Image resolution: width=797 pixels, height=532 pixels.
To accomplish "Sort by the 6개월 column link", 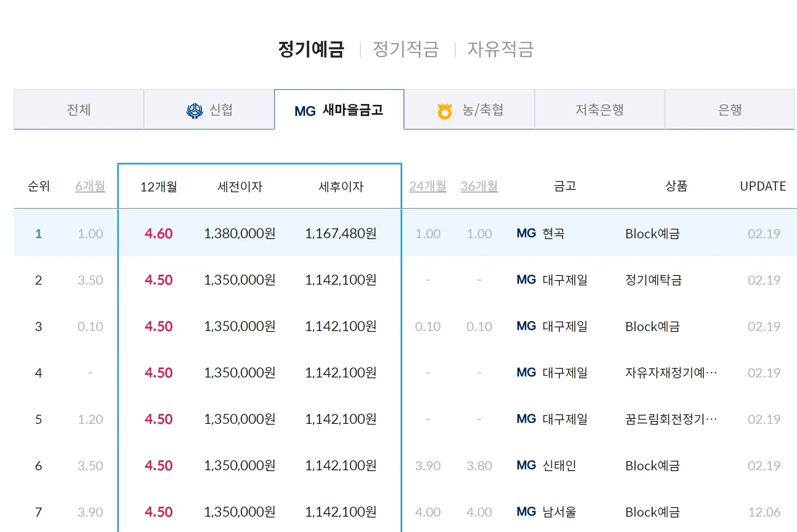I will click(90, 186).
